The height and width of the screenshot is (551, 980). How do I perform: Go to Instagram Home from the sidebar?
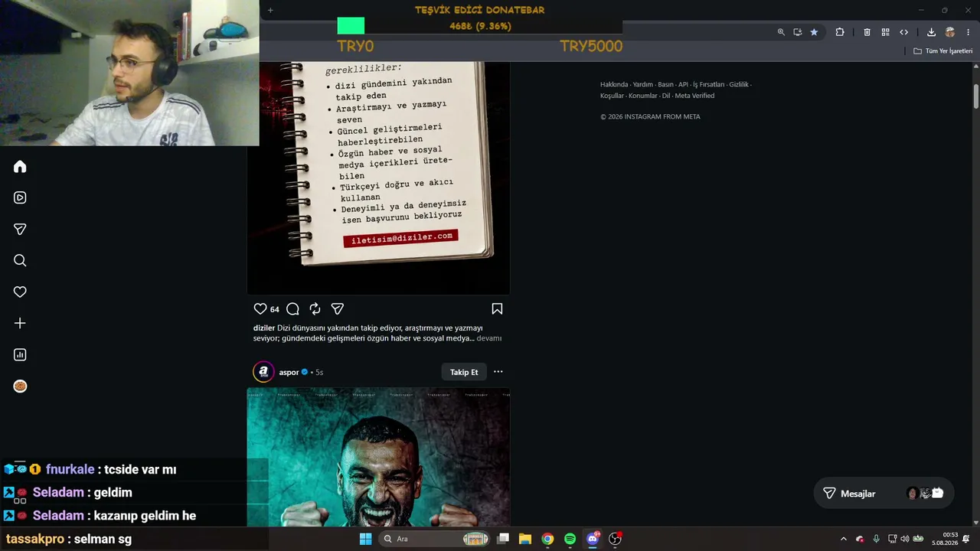(x=20, y=167)
